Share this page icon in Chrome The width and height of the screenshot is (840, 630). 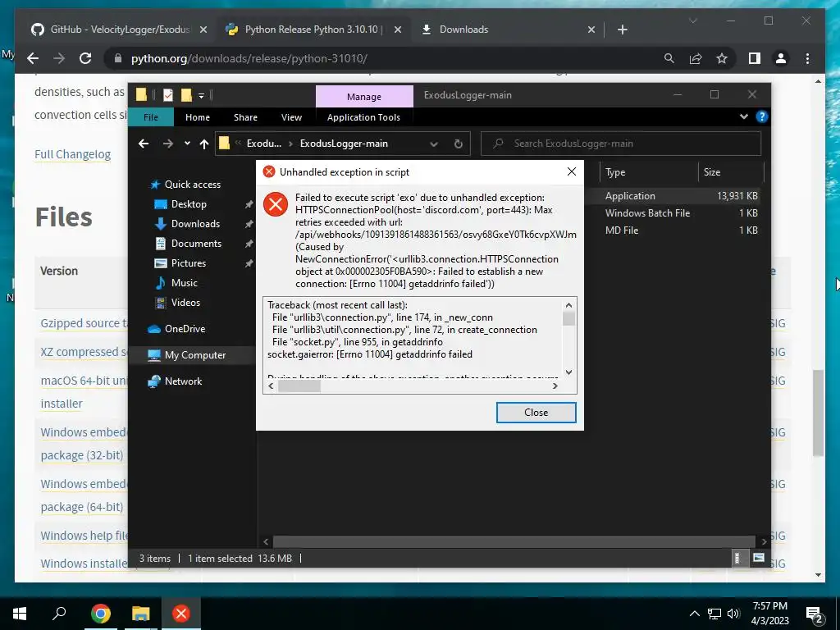[x=696, y=58]
